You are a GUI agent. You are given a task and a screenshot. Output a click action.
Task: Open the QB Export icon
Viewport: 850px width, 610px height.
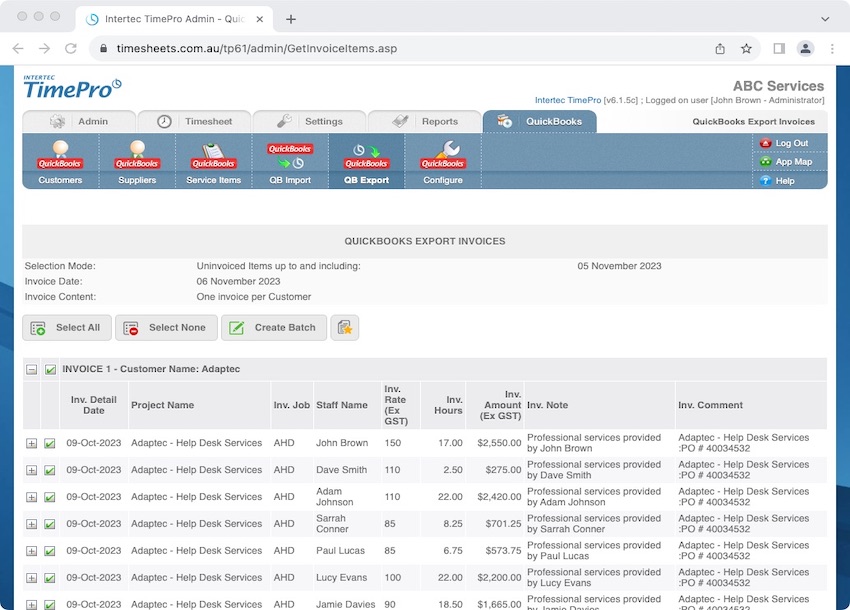[366, 162]
